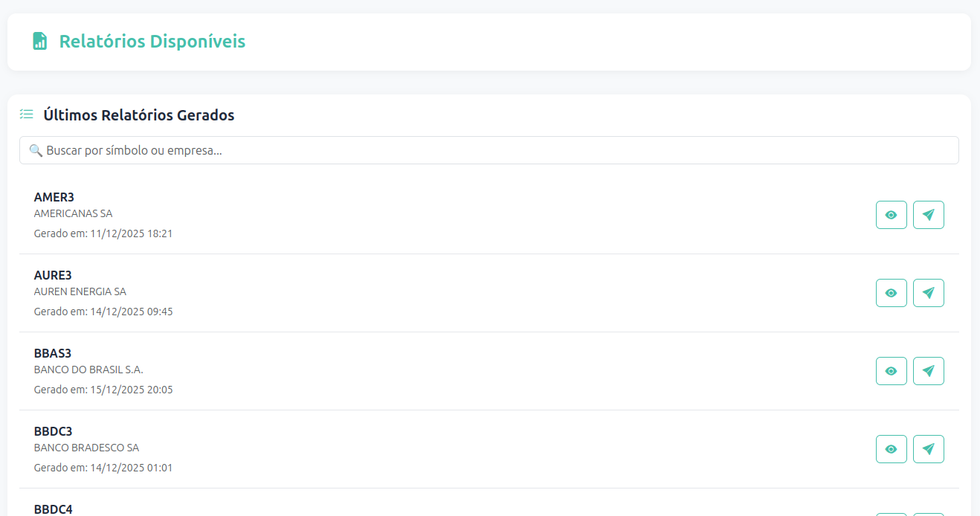View the AMER3 report with eye icon
This screenshot has width=980, height=516.
(891, 215)
